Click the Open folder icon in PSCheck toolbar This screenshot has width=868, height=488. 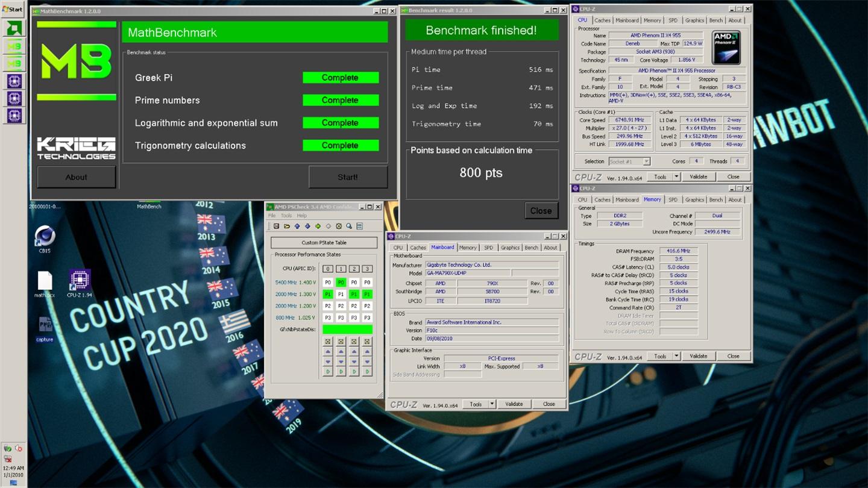click(x=287, y=227)
